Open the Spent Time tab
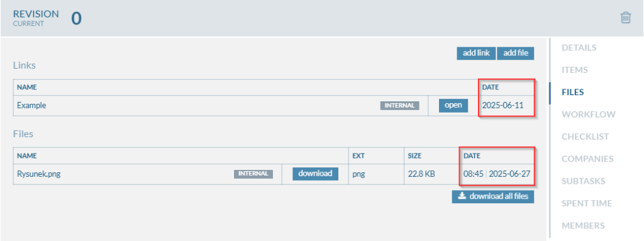Viewport: 644px width, 241px height. coord(587,203)
